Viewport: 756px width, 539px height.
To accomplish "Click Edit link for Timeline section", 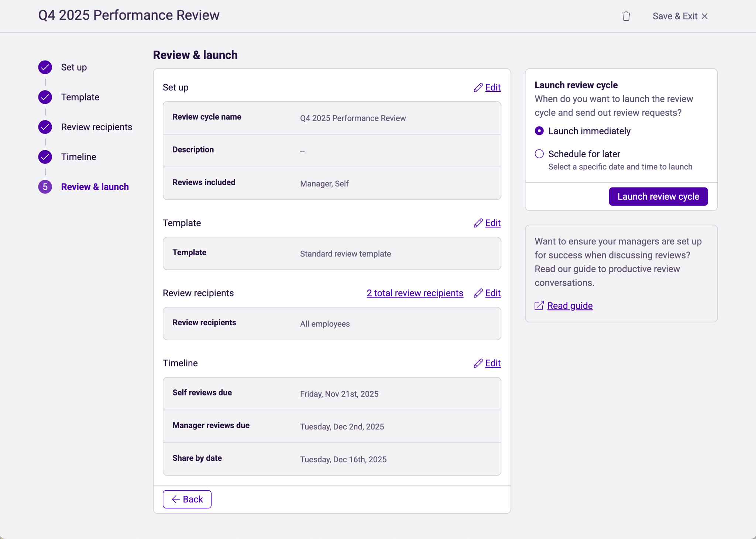I will pyautogui.click(x=493, y=363).
